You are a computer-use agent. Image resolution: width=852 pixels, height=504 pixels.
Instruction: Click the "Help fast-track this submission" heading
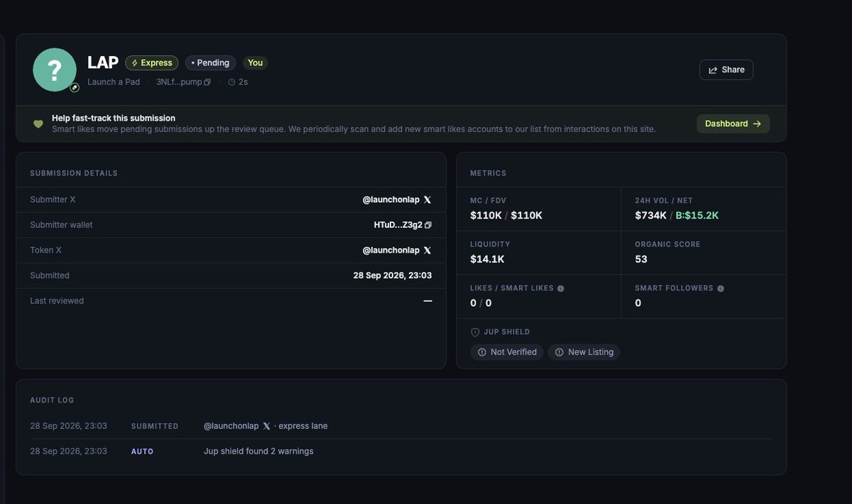114,119
